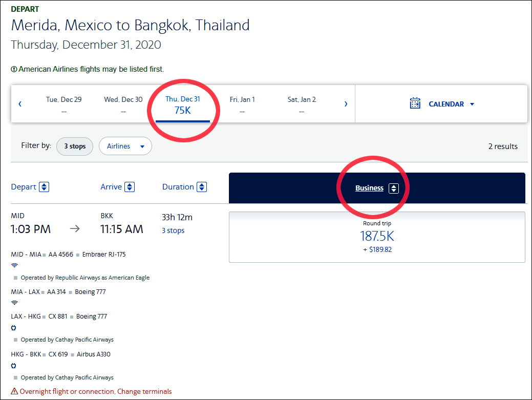Click the calendar grid icon
This screenshot has height=400, width=532.
click(x=415, y=103)
